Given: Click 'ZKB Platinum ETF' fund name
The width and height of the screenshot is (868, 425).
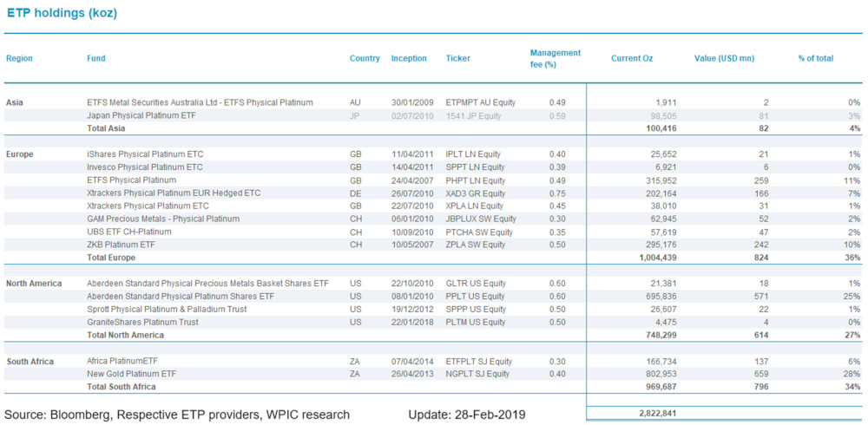Looking at the screenshot, I should point(120,245).
